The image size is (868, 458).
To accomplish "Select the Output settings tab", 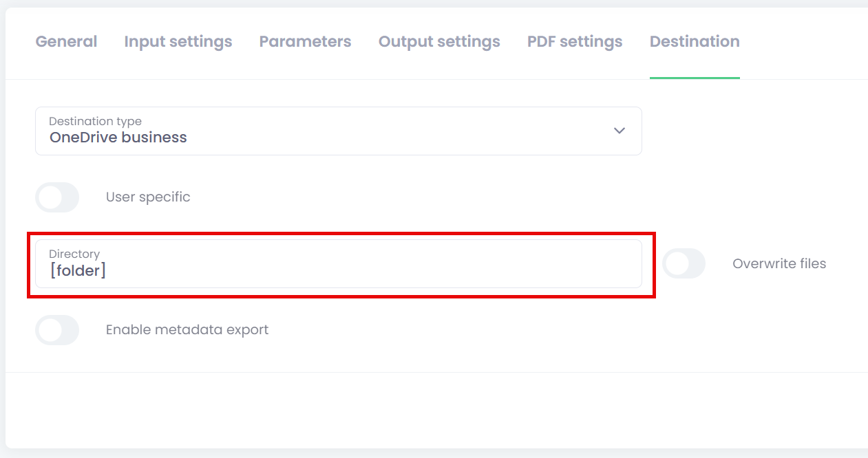I will (x=439, y=41).
